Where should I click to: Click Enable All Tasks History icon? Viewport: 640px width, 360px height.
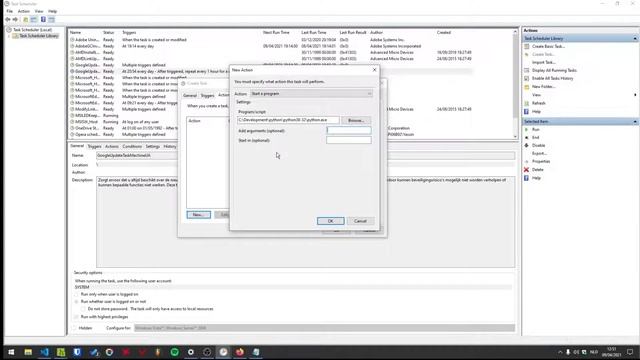(527, 78)
